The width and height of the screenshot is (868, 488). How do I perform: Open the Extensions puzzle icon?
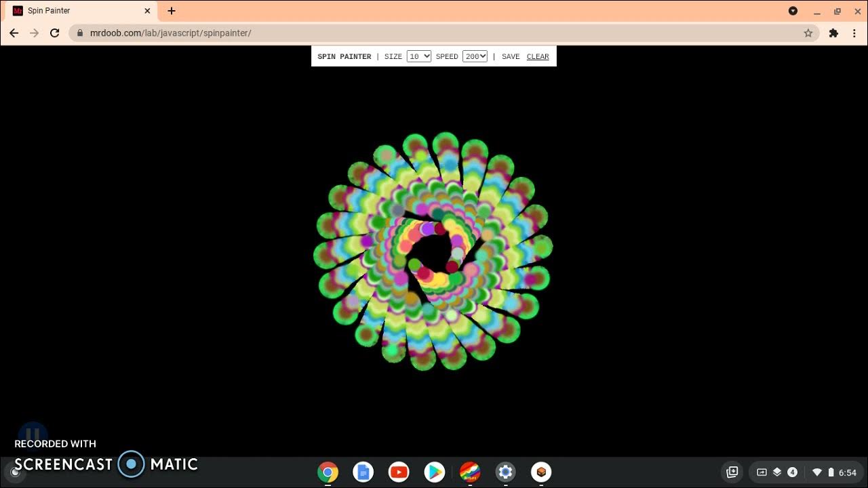(833, 33)
